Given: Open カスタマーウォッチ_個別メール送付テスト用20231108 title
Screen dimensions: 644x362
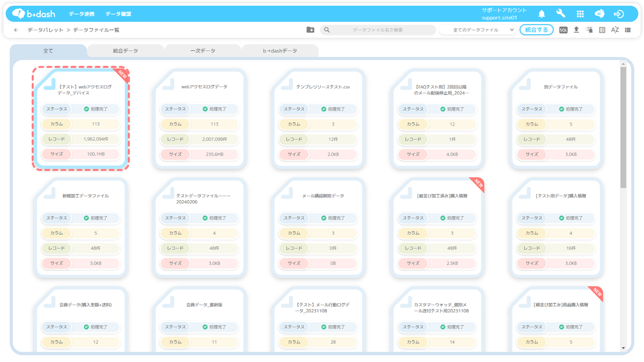Looking at the screenshot, I should [441, 308].
